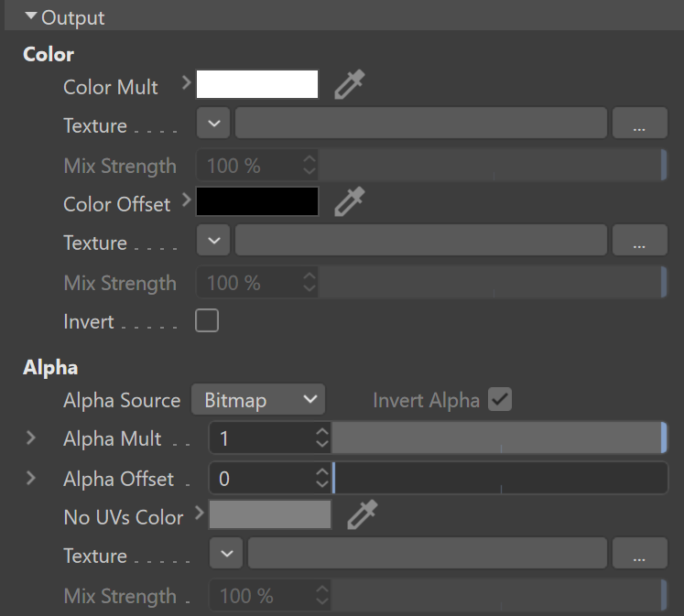This screenshot has height=616, width=684.
Task: Click the white Color Mult swatch
Action: point(257,84)
